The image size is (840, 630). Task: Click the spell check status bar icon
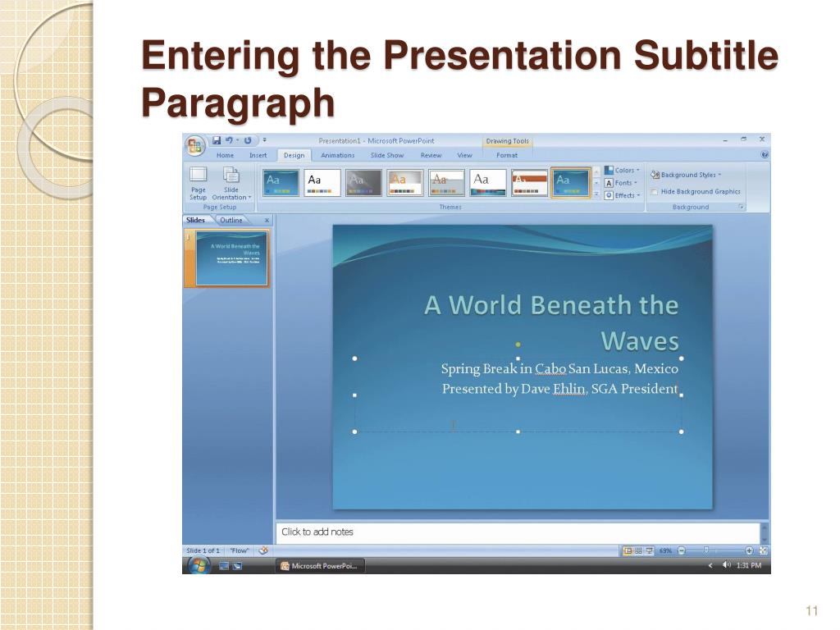(263, 550)
